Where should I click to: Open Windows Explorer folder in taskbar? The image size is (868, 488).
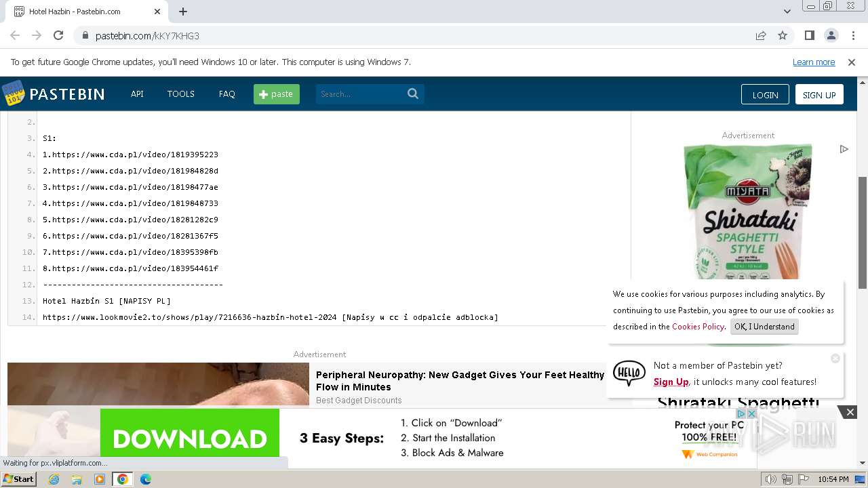[77, 479]
